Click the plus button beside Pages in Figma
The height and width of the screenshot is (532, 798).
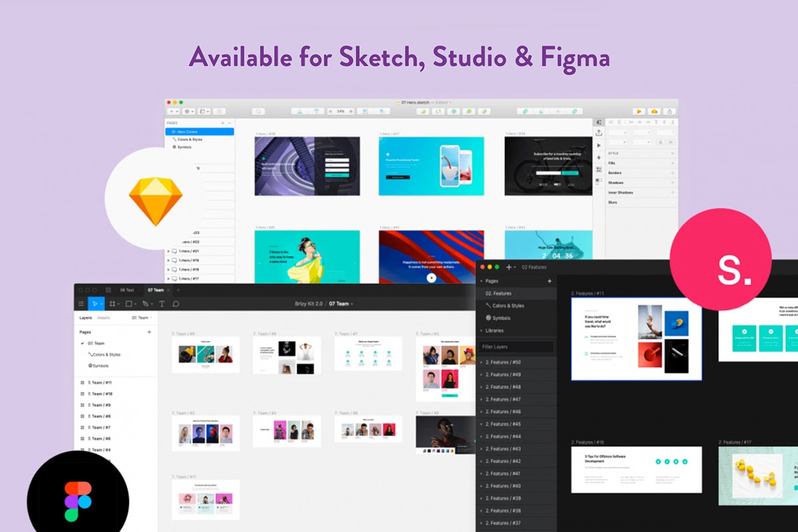148,331
